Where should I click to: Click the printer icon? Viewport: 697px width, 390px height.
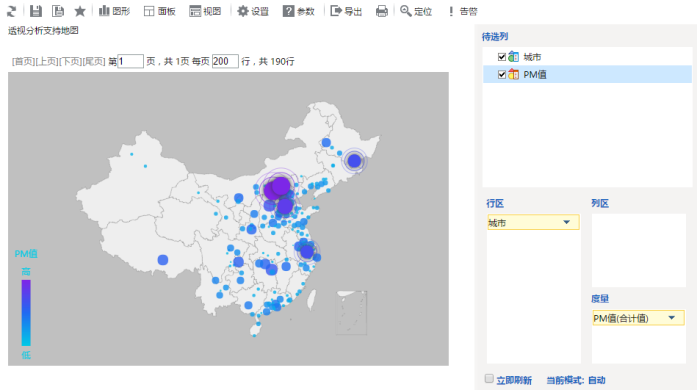coord(381,11)
